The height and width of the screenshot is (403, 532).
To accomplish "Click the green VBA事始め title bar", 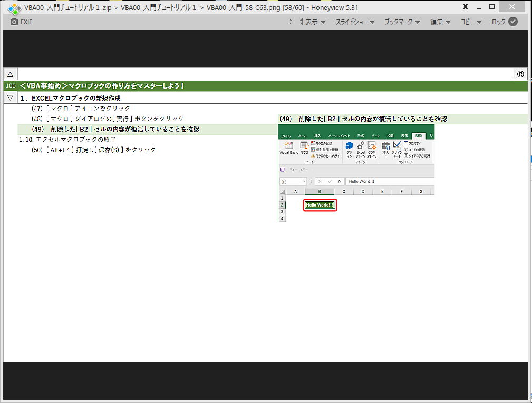I will 266,86.
